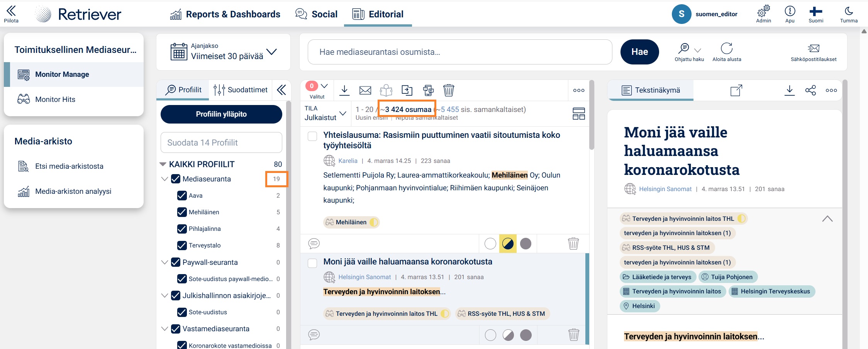
Task: Open the suomen_editor user avatar
Action: [682, 14]
